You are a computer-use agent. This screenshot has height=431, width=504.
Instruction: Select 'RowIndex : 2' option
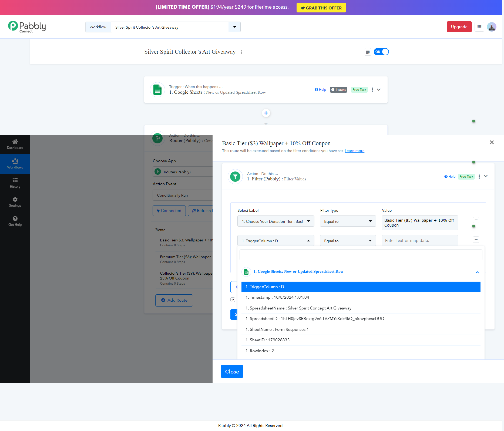click(361, 351)
